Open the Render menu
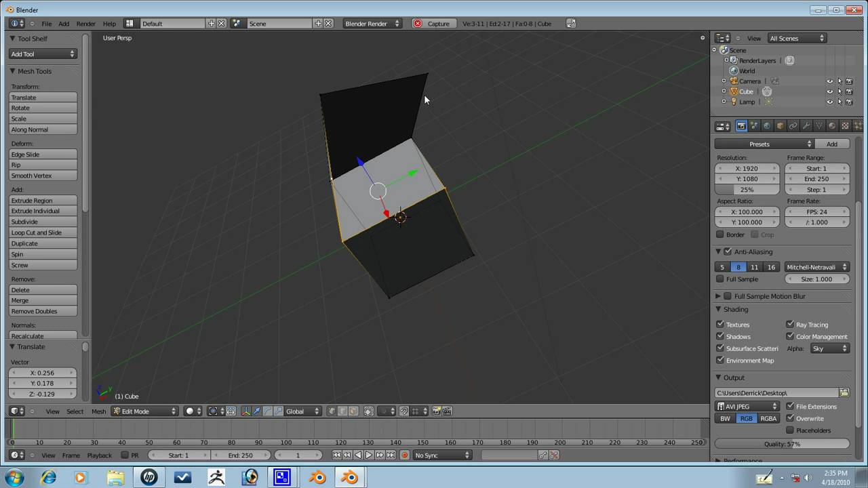This screenshot has height=488, width=868. coord(86,24)
